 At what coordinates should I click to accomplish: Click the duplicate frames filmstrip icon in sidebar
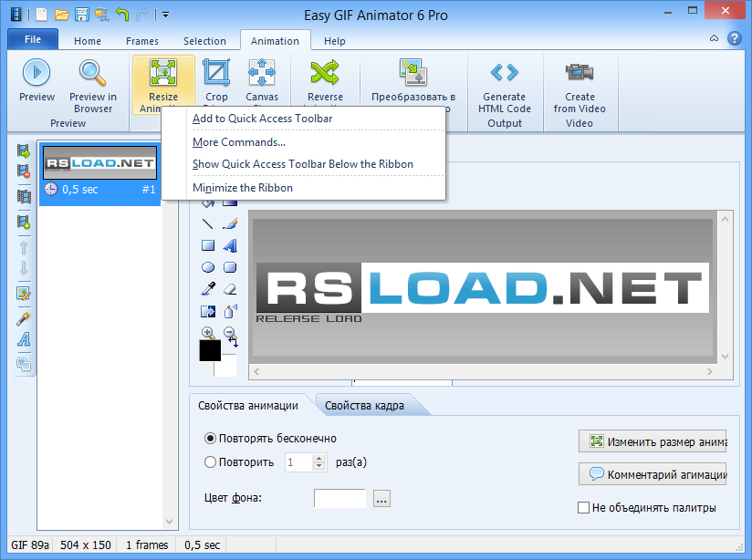pos(24,196)
